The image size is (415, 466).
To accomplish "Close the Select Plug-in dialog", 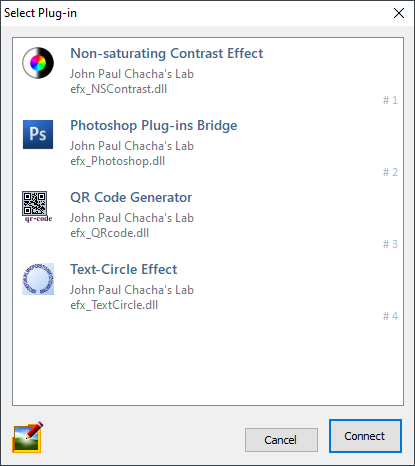I will (x=399, y=13).
